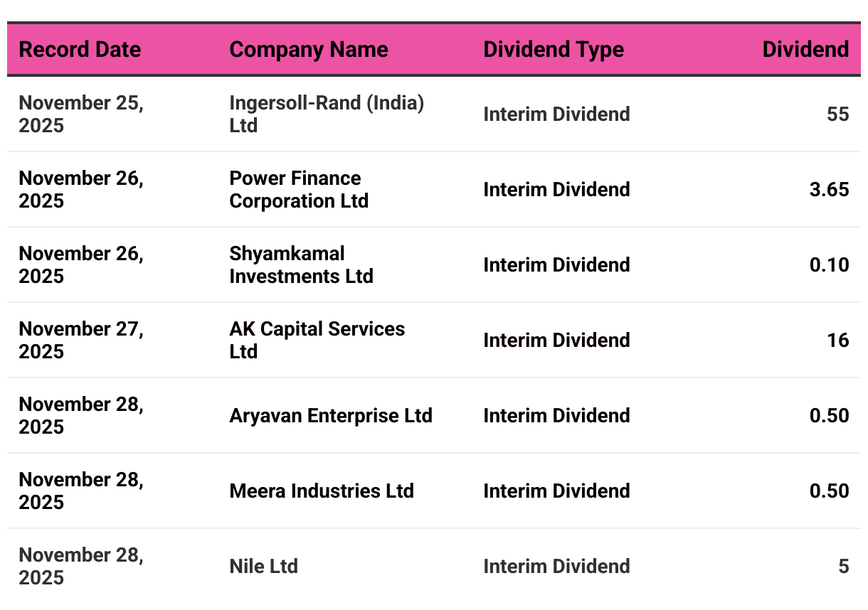Open AK Capital Services Ltd row

pos(317,340)
